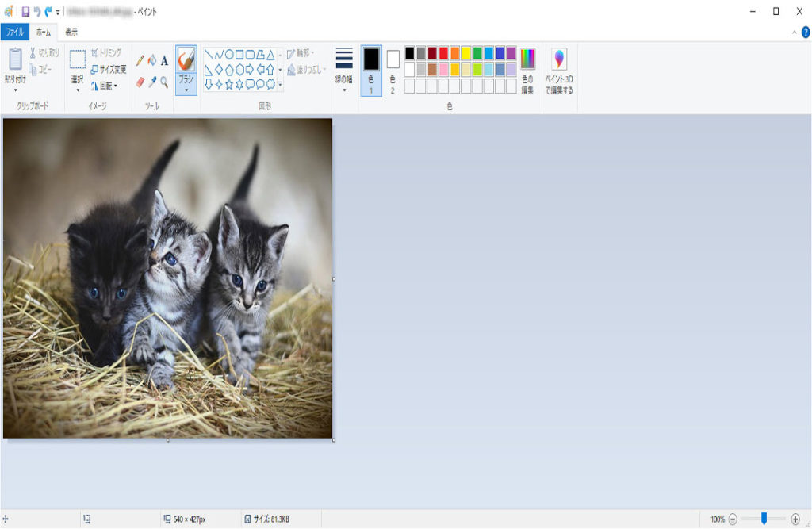Image resolution: width=812 pixels, height=529 pixels.
Task: Activate the Color picker eyedropper
Action: tap(152, 82)
